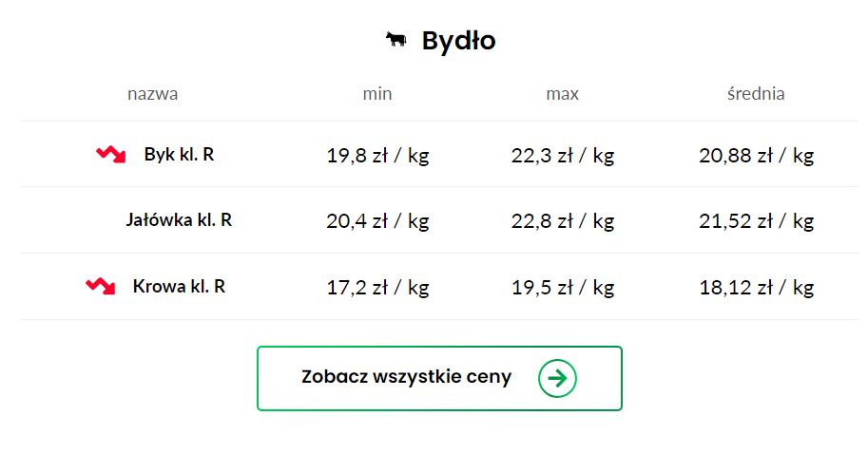The height and width of the screenshot is (453, 868).
Task: Click the 22,8 zł / kg maximum price
Action: (x=563, y=221)
